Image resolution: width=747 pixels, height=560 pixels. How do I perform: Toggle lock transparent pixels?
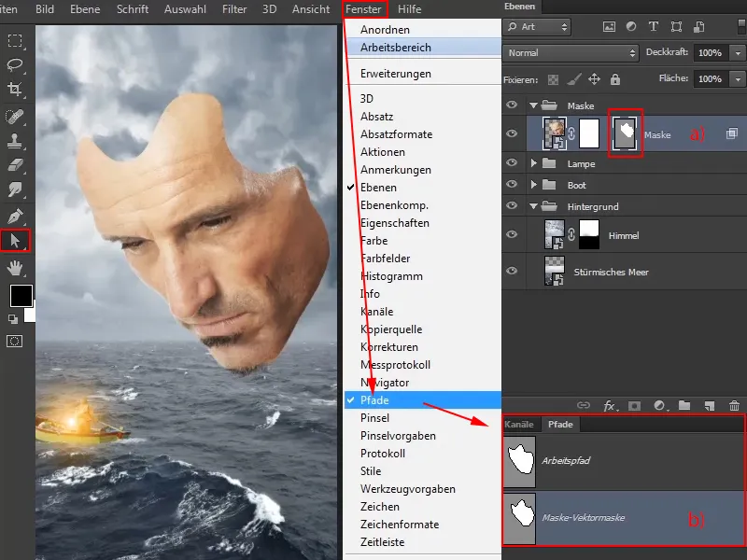[553, 79]
